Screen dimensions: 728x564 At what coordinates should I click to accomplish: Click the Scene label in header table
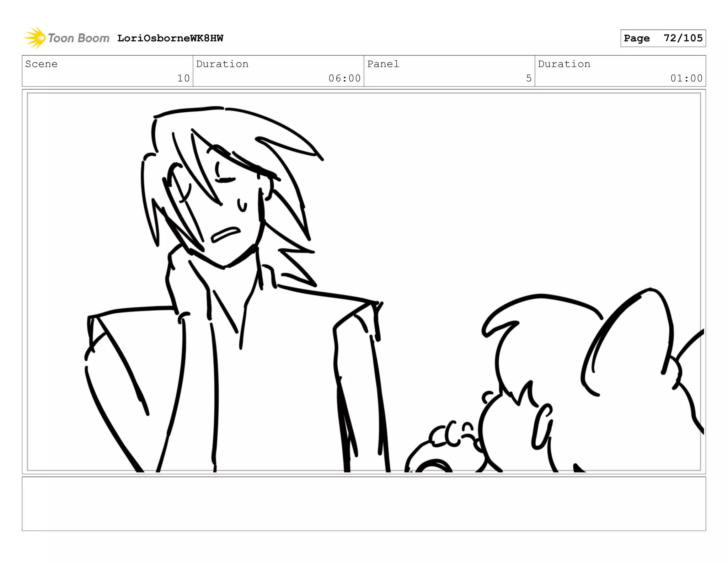[42, 64]
